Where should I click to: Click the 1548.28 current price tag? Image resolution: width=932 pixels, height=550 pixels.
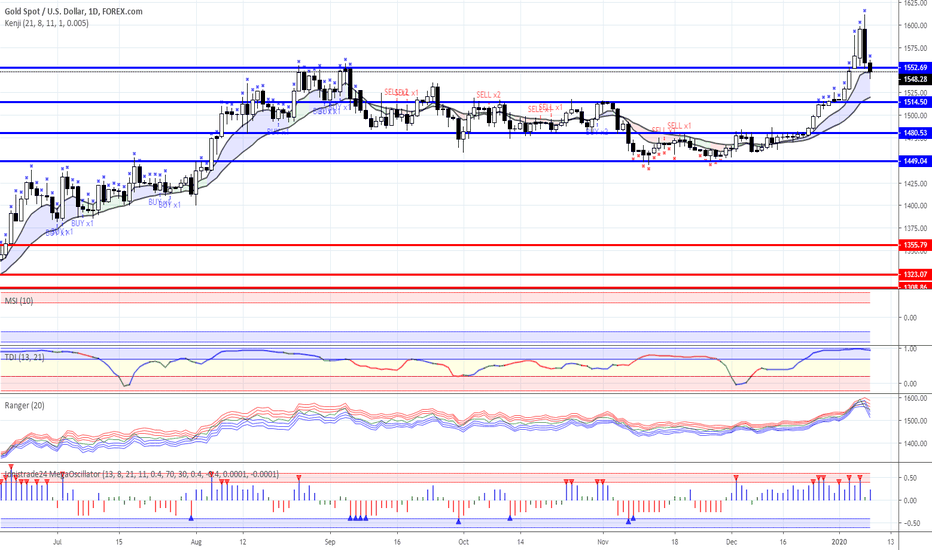[x=915, y=79]
